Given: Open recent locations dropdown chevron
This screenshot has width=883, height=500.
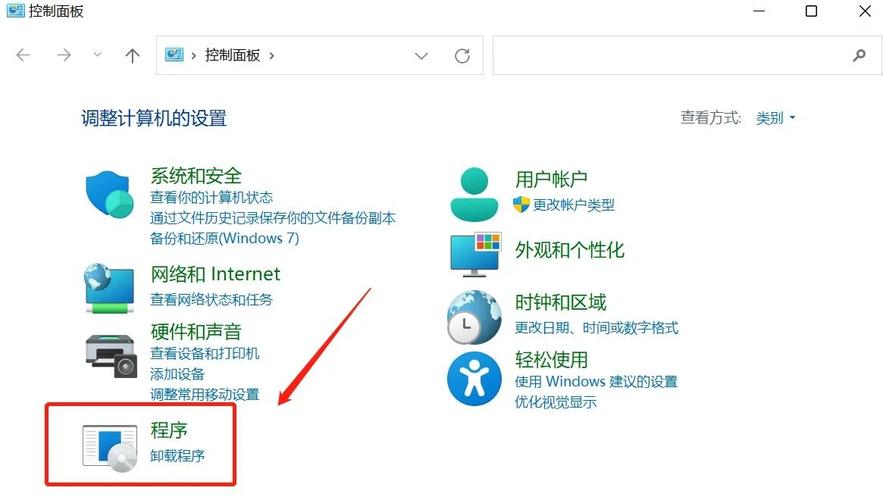Looking at the screenshot, I should pyautogui.click(x=97, y=55).
